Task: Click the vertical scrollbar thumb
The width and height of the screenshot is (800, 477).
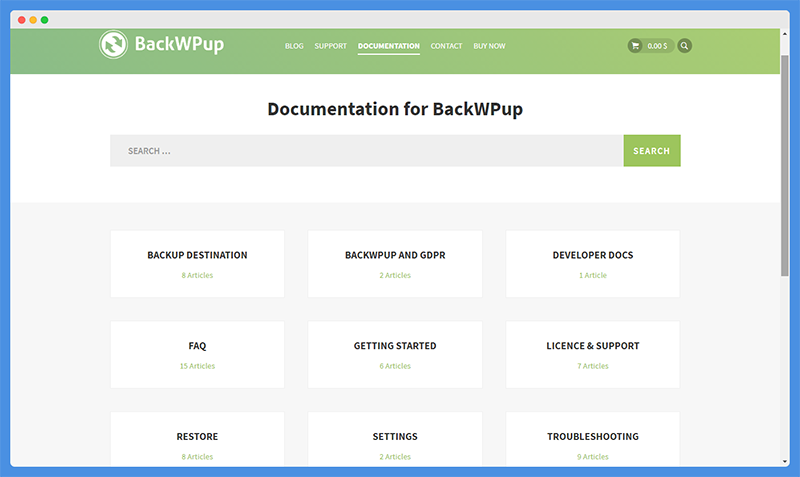Action: [785, 166]
